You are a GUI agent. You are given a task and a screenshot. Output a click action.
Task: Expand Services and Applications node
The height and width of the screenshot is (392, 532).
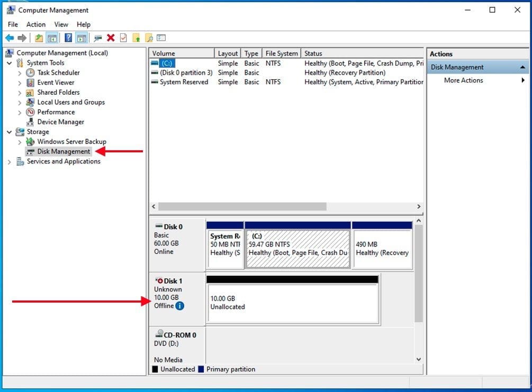[x=10, y=162]
